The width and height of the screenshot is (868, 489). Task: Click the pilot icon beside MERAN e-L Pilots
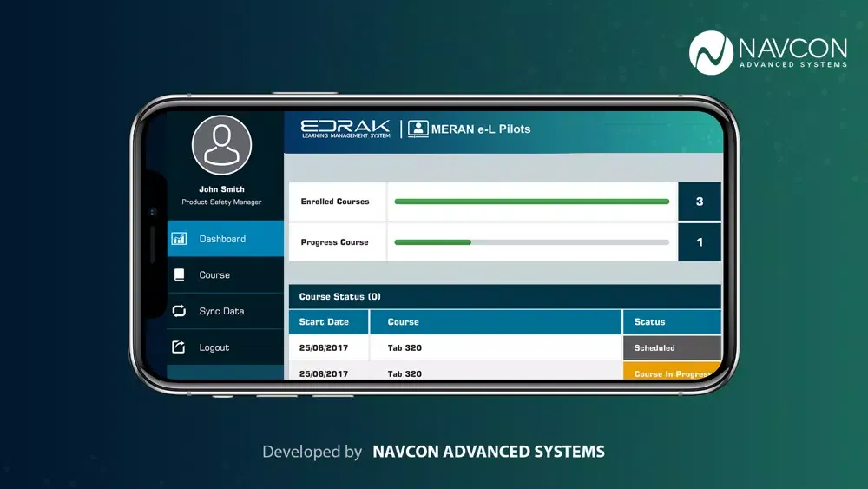pos(418,129)
